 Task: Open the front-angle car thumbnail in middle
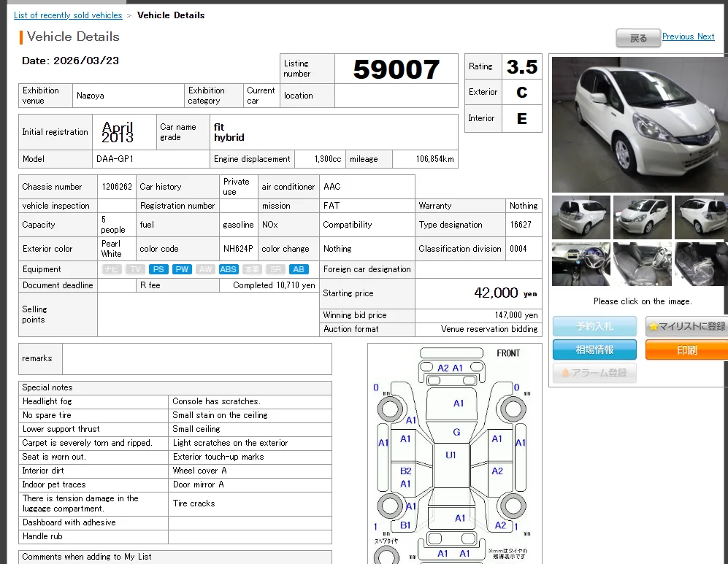pos(642,217)
